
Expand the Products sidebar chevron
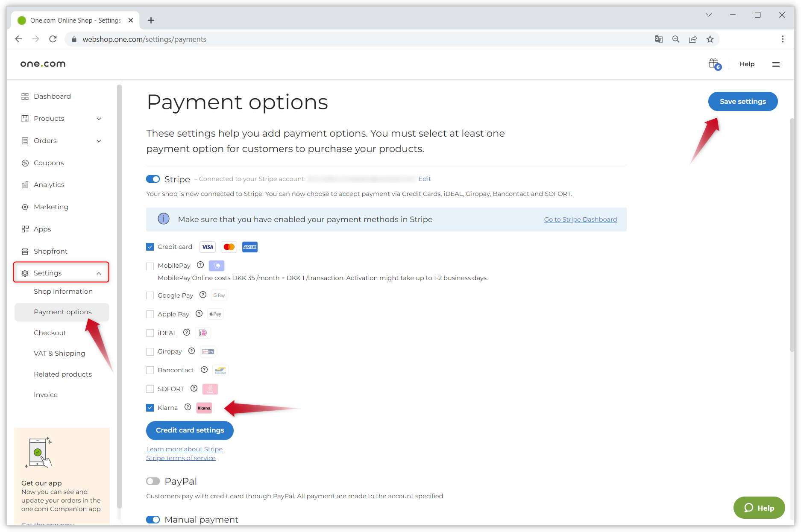click(99, 119)
